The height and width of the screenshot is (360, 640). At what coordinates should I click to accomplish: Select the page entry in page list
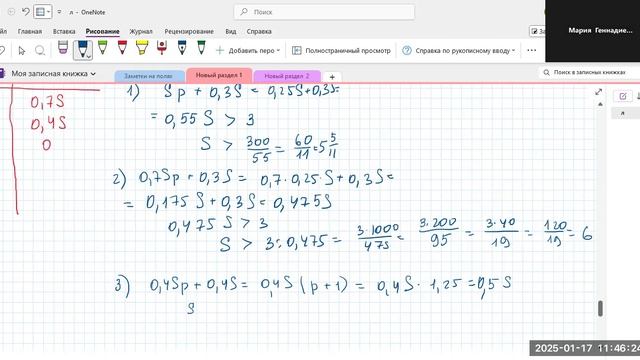click(x=625, y=113)
